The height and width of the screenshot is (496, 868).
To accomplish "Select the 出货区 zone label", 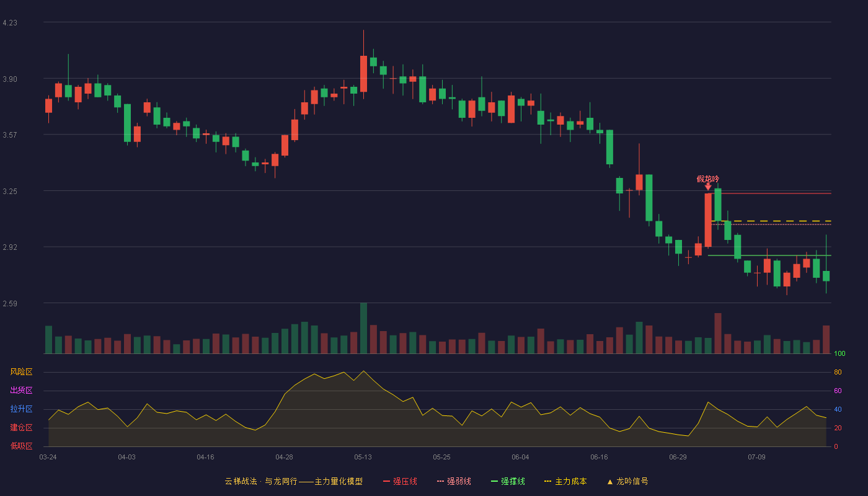I will (21, 391).
